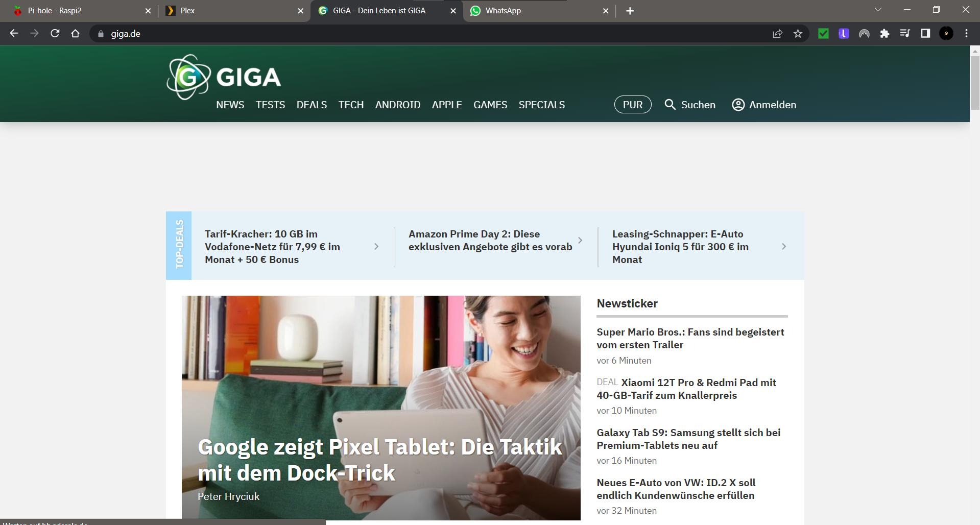980x525 pixels.
Task: Click the share page icon in address bar
Action: [x=777, y=34]
